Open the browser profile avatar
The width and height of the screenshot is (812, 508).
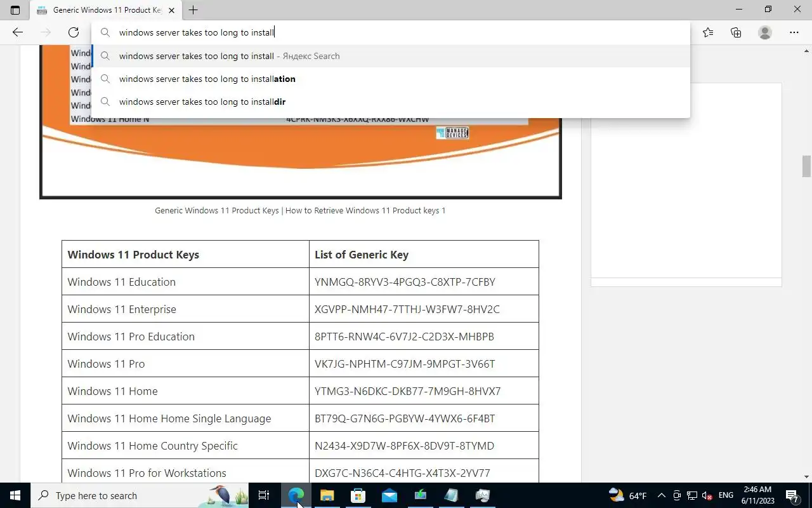(x=765, y=32)
